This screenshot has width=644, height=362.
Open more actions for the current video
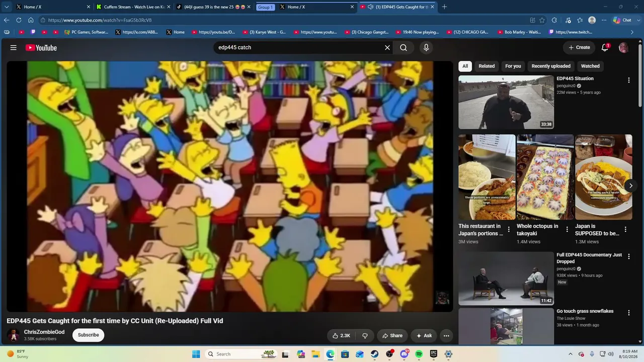pos(446,336)
